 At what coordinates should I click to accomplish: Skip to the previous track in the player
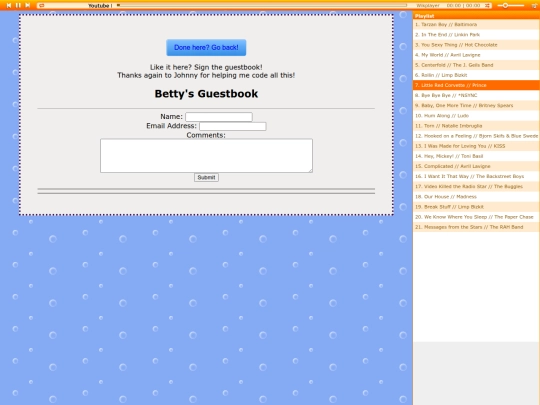point(9,5)
